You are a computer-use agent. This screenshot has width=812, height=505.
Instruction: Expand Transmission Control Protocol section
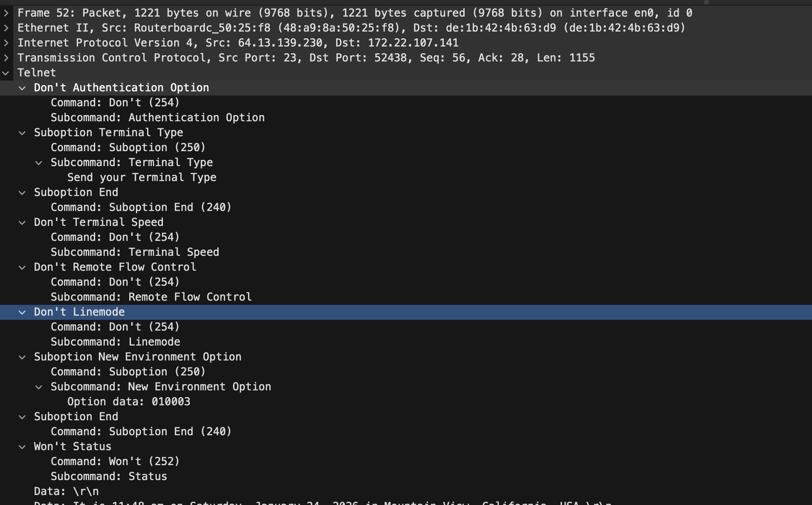point(6,58)
